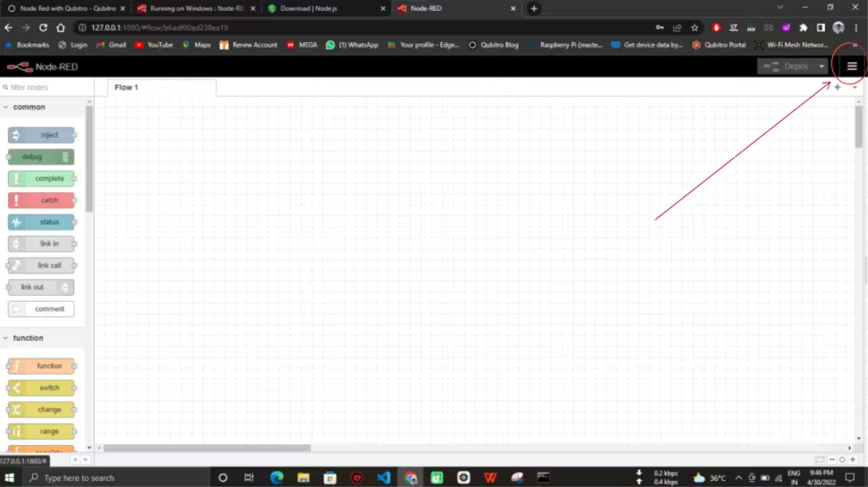The image size is (868, 487).
Task: Show hidden system tray icons
Action: [738, 478]
